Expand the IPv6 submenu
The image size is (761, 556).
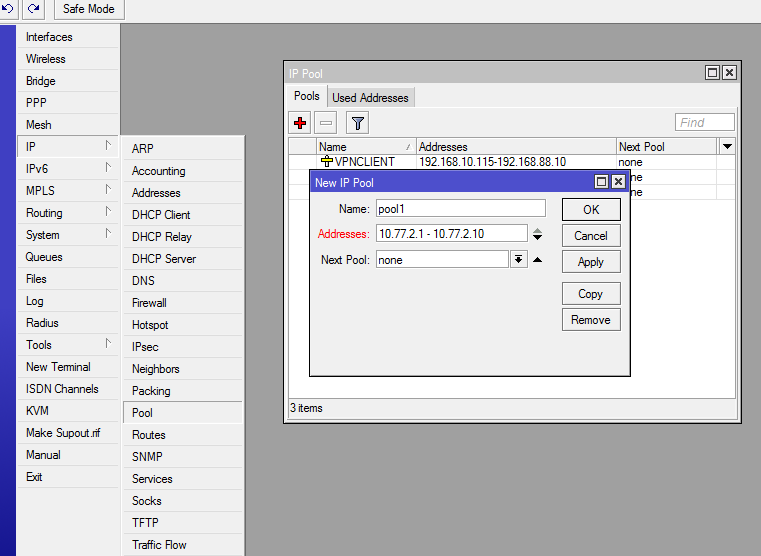tap(68, 169)
